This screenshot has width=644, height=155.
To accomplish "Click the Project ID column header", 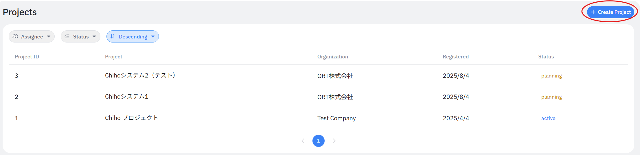I will (27, 57).
